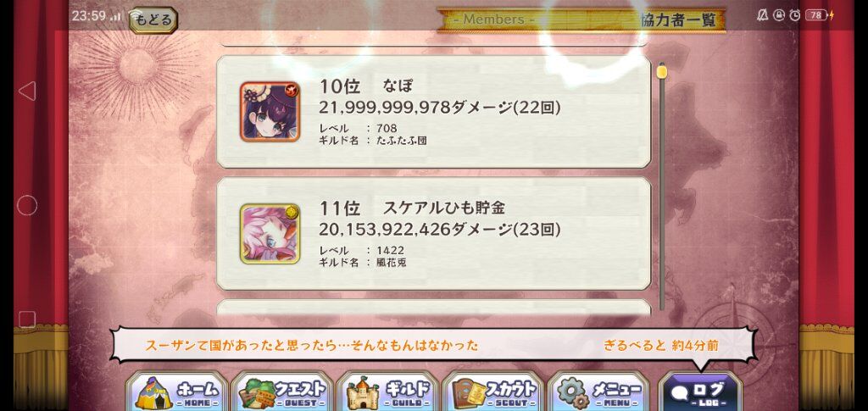Open the 10位 なぽ ranking card
Image resolution: width=868 pixels, height=411 pixels.
tap(433, 112)
